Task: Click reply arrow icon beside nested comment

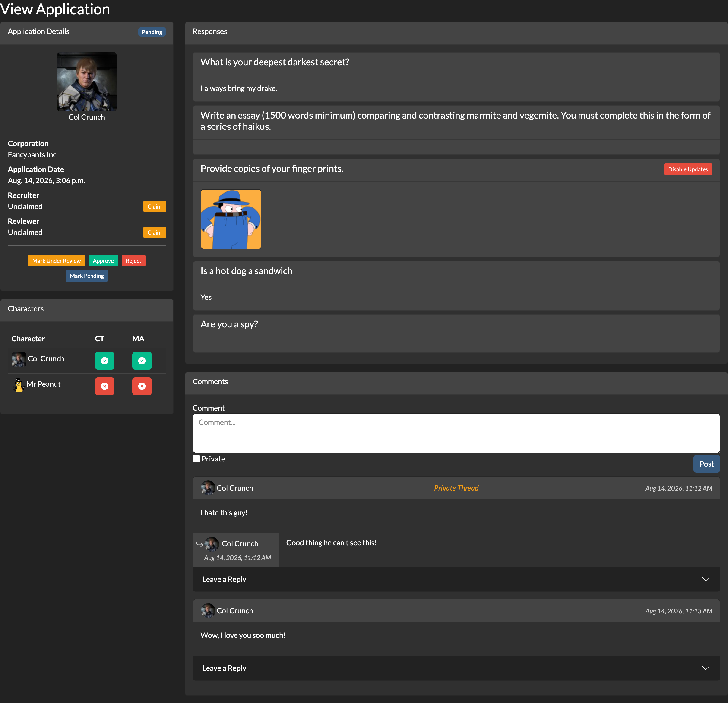Action: (x=199, y=544)
